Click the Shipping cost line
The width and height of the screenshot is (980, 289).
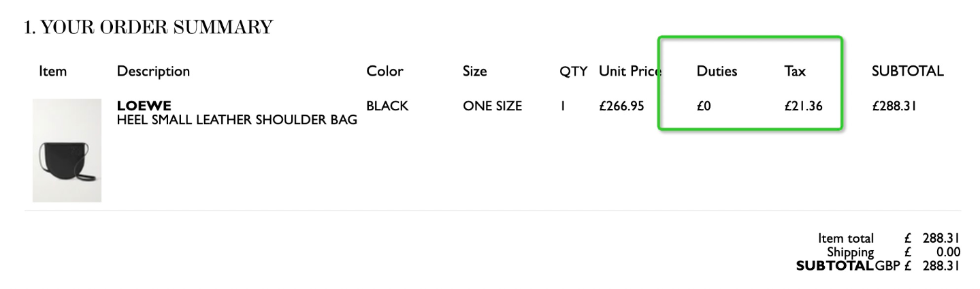(x=894, y=252)
